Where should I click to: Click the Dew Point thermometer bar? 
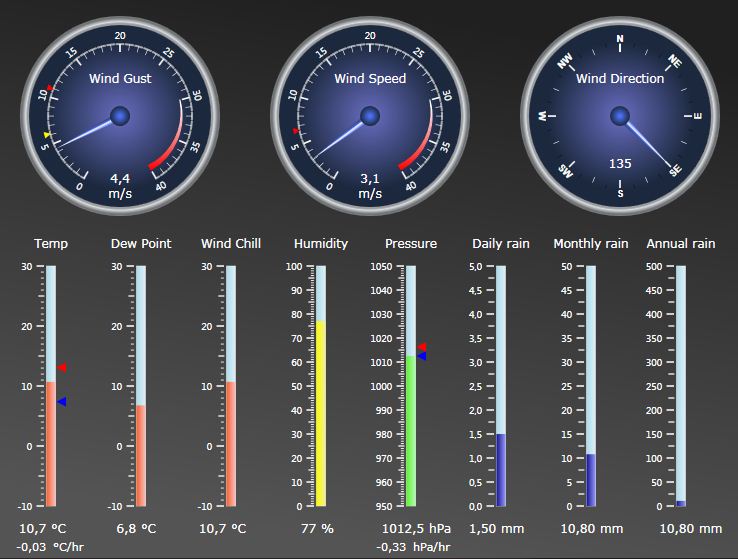[141, 455]
